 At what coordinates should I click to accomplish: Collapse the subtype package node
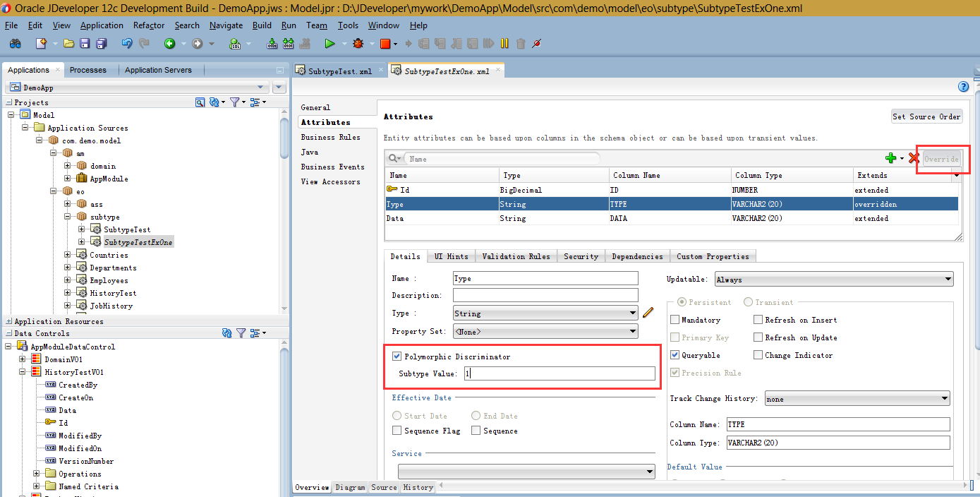tap(68, 217)
